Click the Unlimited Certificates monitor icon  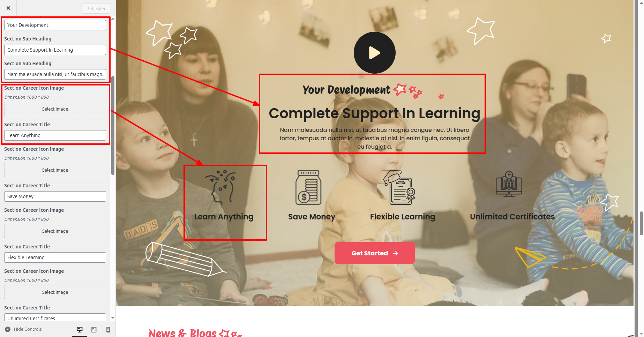pyautogui.click(x=509, y=184)
